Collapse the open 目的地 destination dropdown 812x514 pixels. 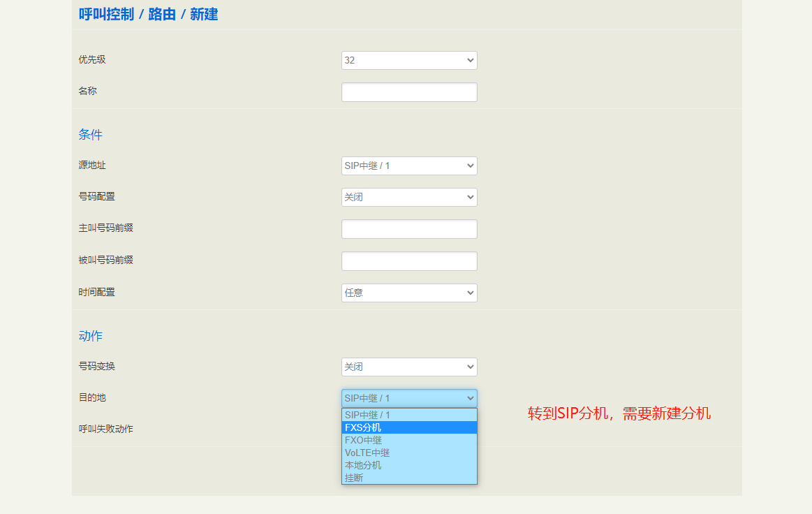[409, 399]
